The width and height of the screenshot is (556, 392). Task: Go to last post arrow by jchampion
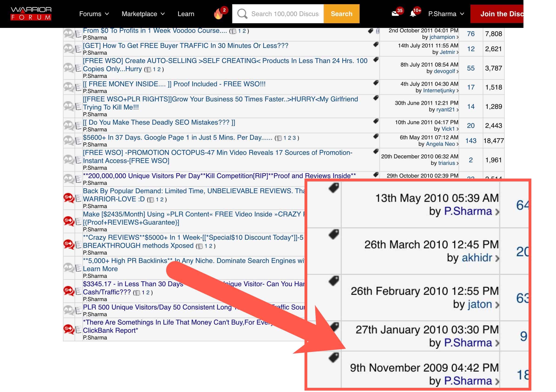pyautogui.click(x=457, y=37)
